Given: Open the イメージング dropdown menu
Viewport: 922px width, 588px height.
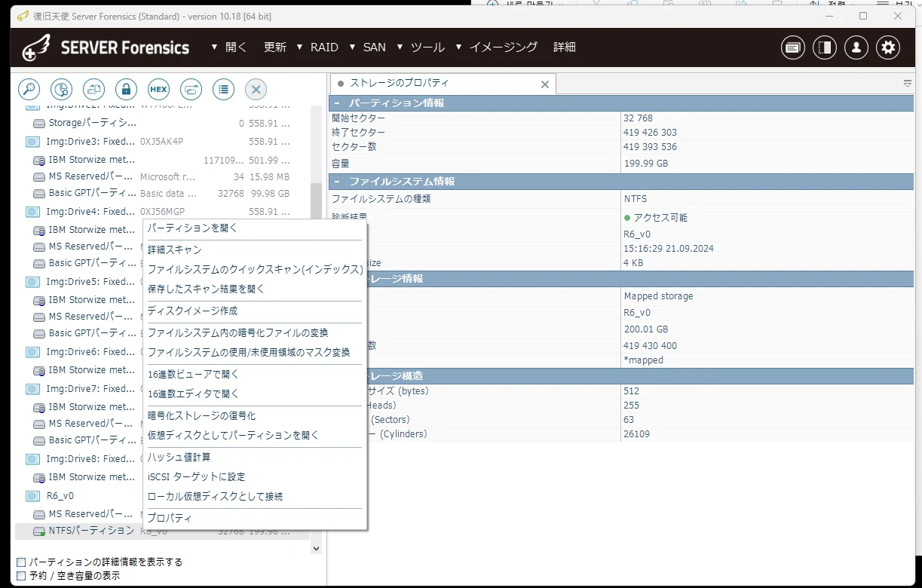Looking at the screenshot, I should [x=497, y=47].
